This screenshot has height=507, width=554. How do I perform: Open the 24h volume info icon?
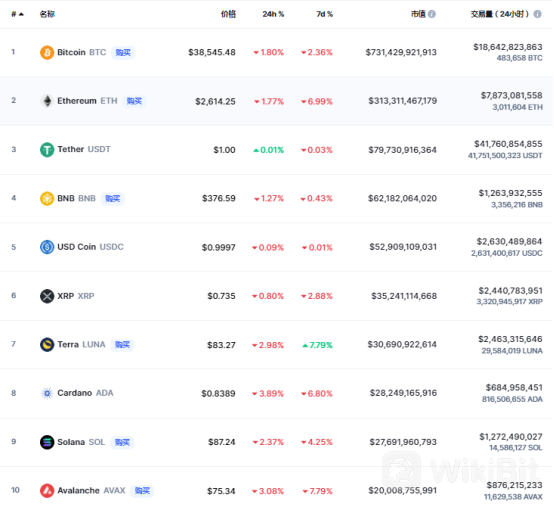[x=537, y=14]
